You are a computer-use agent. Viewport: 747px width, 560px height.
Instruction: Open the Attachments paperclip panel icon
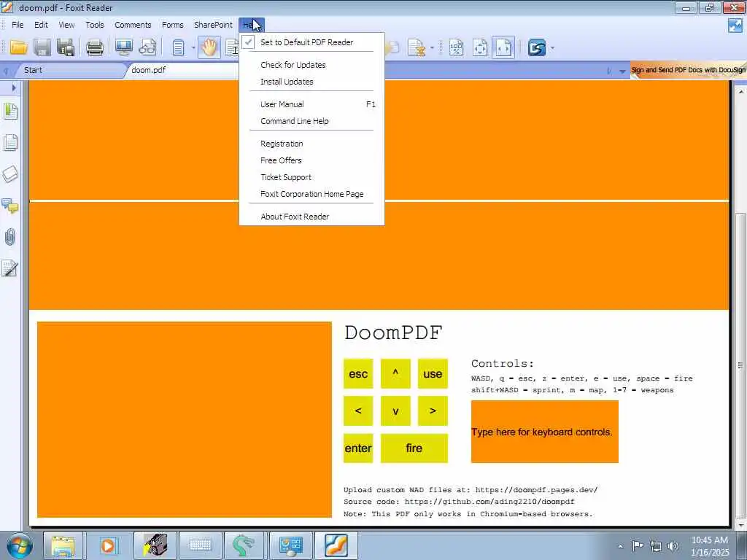(10, 237)
